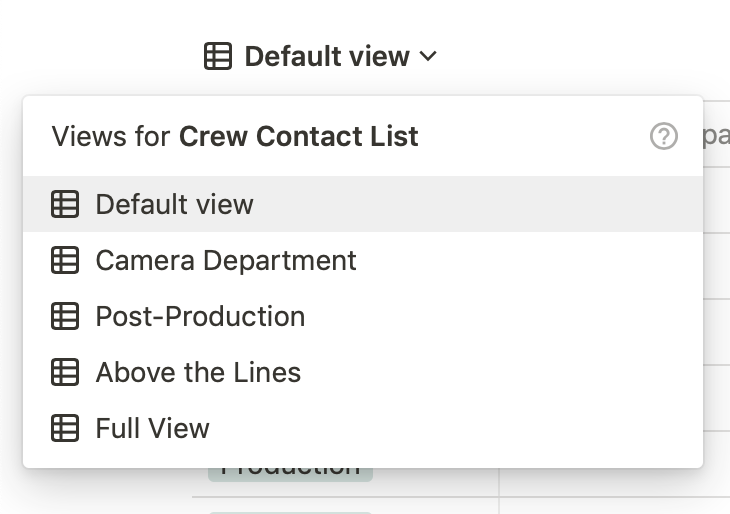The image size is (730, 514).
Task: Click the table icon next to Default view option
Action: 65,204
